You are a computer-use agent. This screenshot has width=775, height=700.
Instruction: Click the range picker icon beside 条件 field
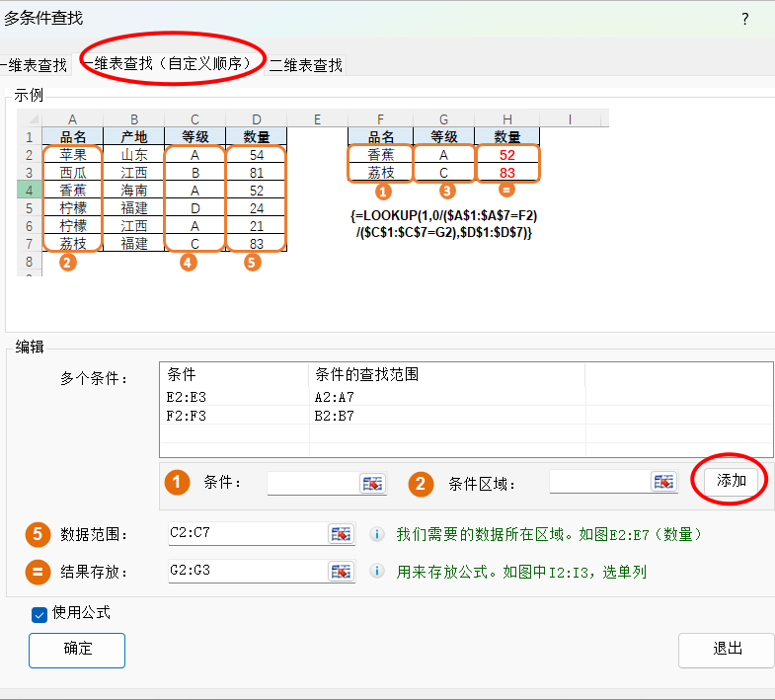(x=372, y=483)
